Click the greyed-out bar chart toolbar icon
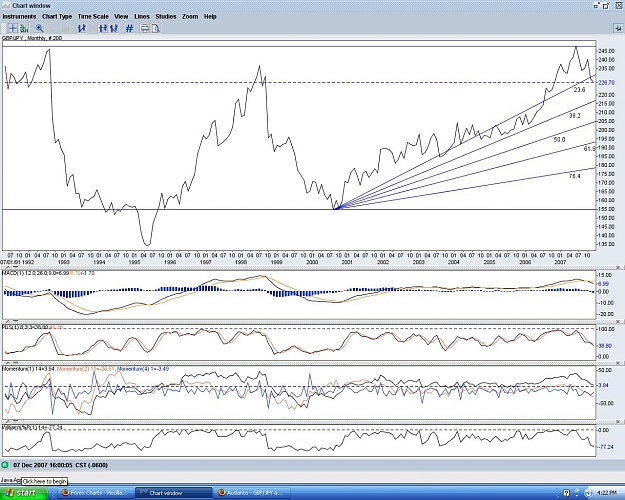The width and height of the screenshot is (625, 500). (66, 28)
